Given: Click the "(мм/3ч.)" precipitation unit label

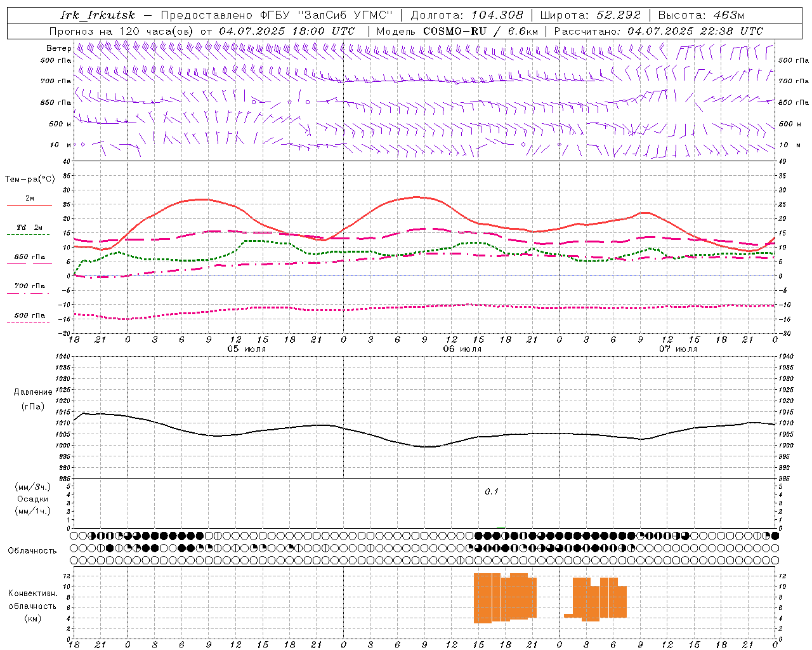Looking at the screenshot, I should click(x=33, y=487).
